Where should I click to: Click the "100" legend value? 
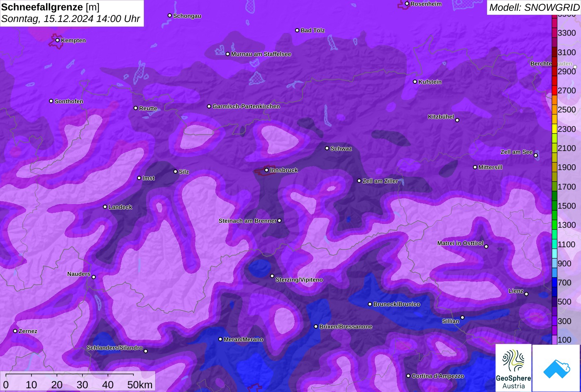pos(564,340)
